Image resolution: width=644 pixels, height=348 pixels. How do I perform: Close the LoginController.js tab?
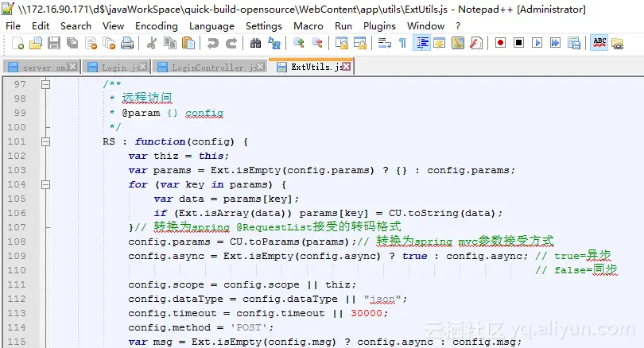click(x=260, y=66)
